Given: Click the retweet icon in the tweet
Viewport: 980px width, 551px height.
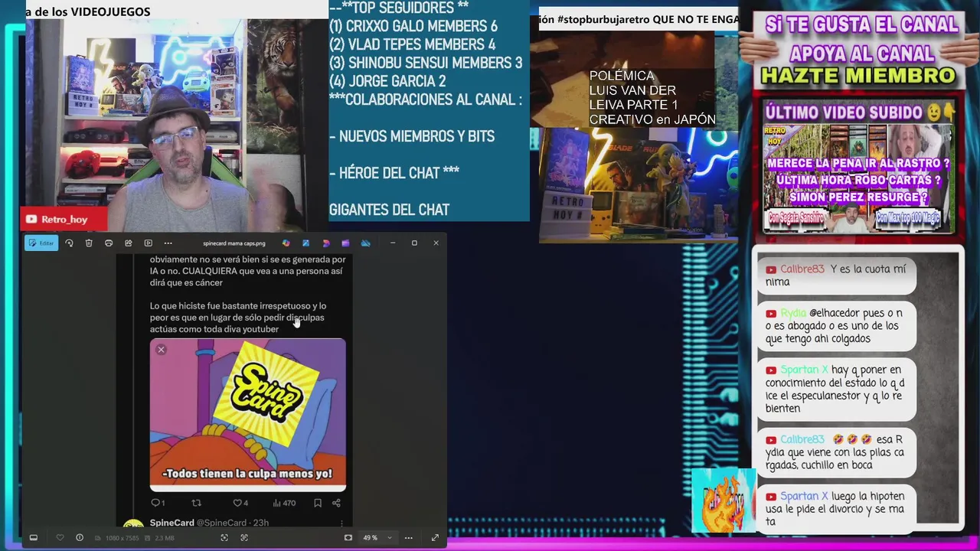Looking at the screenshot, I should click(196, 503).
